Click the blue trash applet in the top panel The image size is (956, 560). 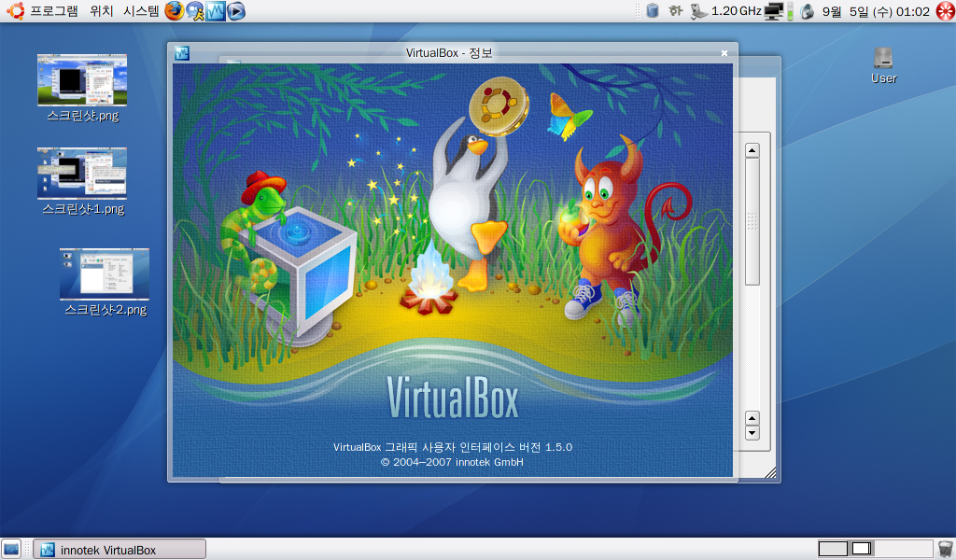pyautogui.click(x=653, y=11)
